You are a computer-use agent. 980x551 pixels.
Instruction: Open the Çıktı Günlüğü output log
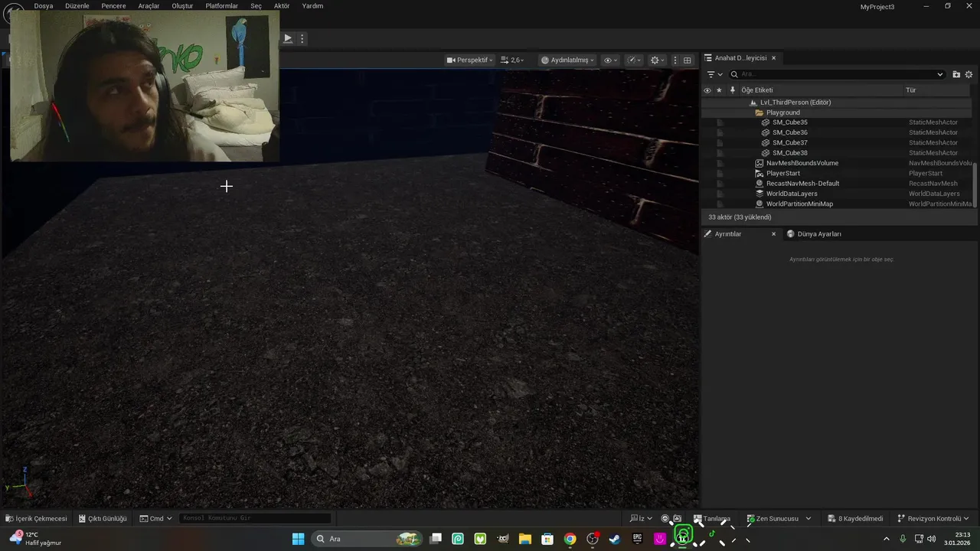pyautogui.click(x=103, y=519)
